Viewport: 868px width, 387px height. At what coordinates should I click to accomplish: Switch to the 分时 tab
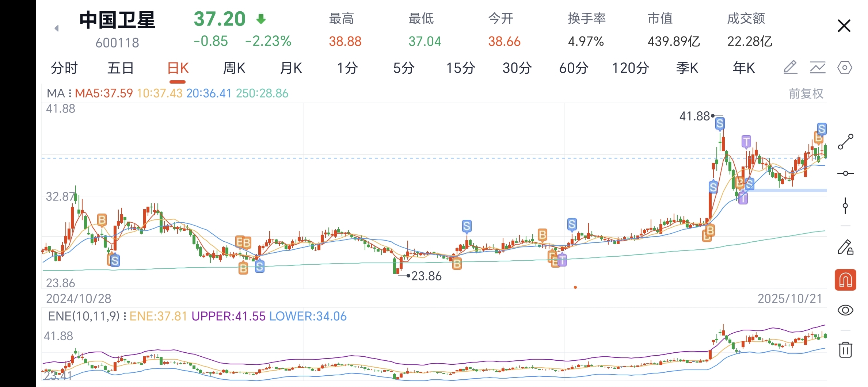[x=64, y=68]
